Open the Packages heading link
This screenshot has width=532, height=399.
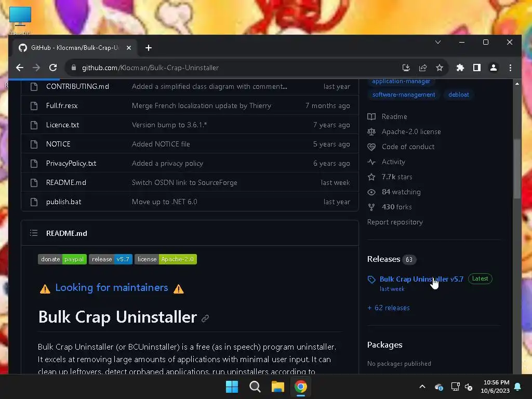point(385,345)
